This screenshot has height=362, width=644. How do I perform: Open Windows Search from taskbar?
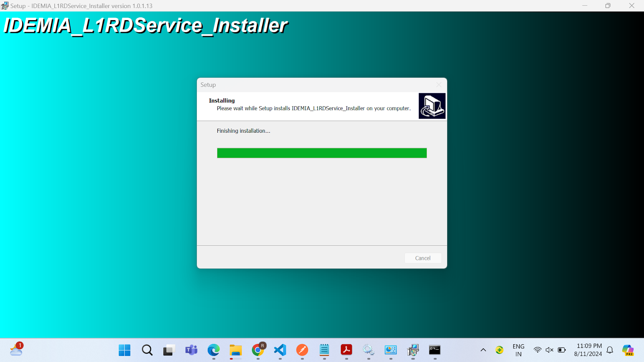(x=147, y=350)
